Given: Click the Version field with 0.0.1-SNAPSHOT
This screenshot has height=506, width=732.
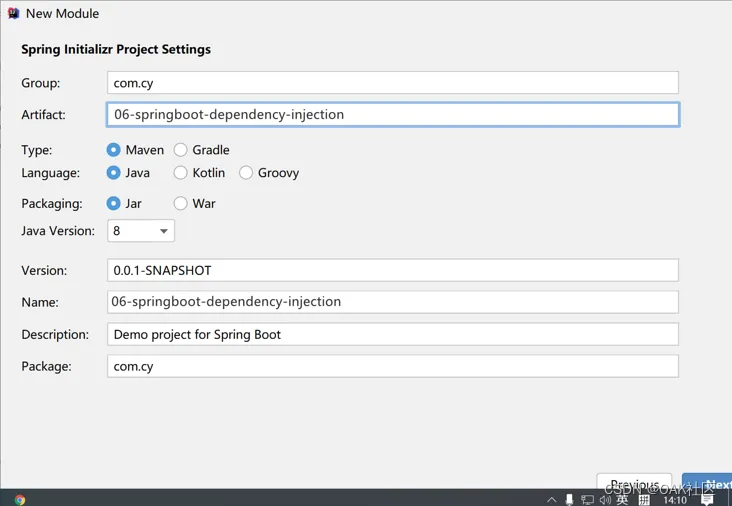Looking at the screenshot, I should [x=392, y=270].
